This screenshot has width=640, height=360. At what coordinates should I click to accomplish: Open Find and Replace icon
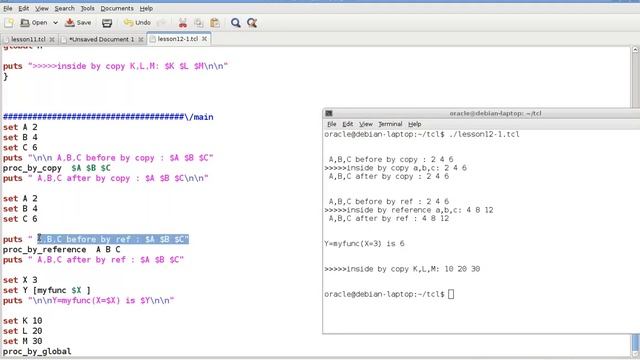tap(252, 23)
